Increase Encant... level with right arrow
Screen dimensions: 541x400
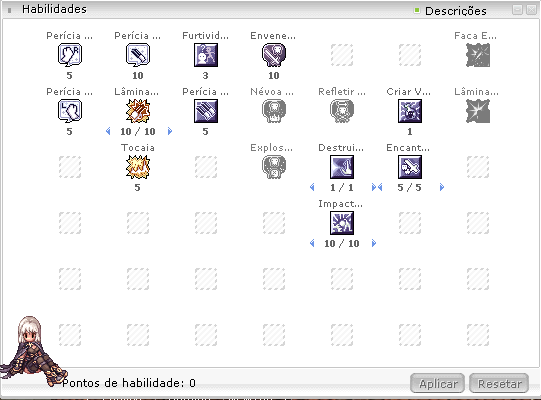pos(442,187)
